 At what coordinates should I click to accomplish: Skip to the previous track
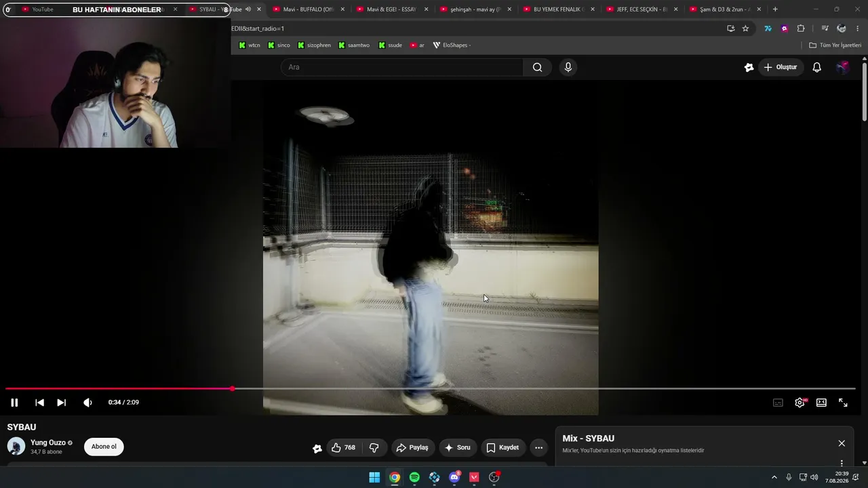39,403
